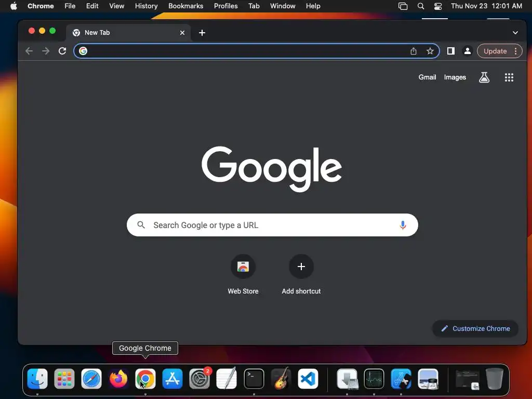Click the date and time in the menu bar
This screenshot has width=532, height=399.
tap(486, 6)
